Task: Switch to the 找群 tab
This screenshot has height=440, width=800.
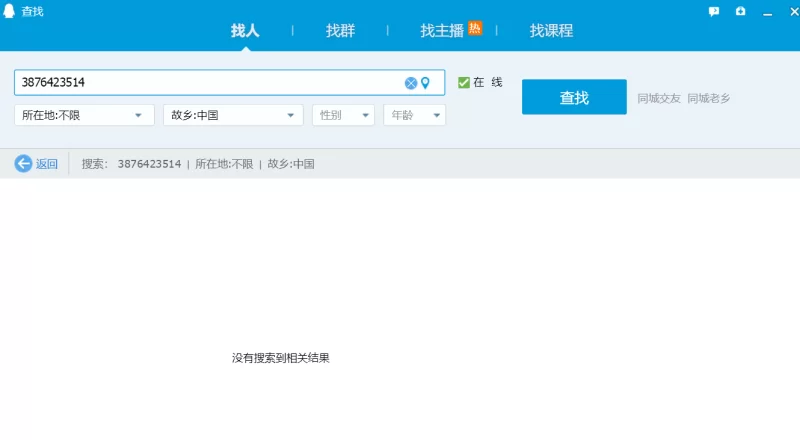Action: point(340,31)
